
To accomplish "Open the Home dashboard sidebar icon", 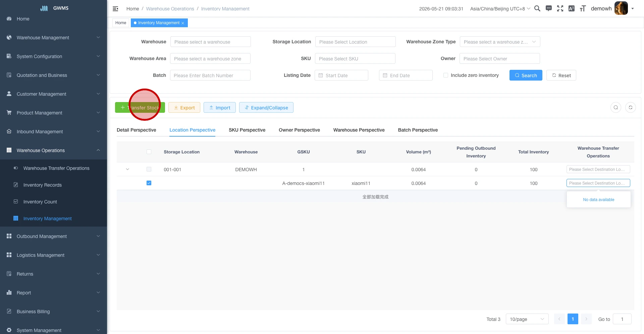I will pos(9,19).
